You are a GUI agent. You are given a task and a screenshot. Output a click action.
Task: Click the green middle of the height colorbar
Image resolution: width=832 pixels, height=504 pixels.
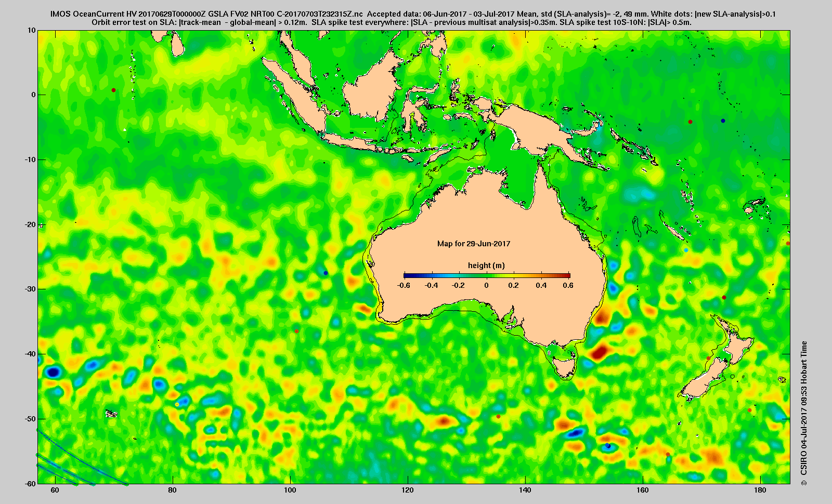click(x=487, y=276)
